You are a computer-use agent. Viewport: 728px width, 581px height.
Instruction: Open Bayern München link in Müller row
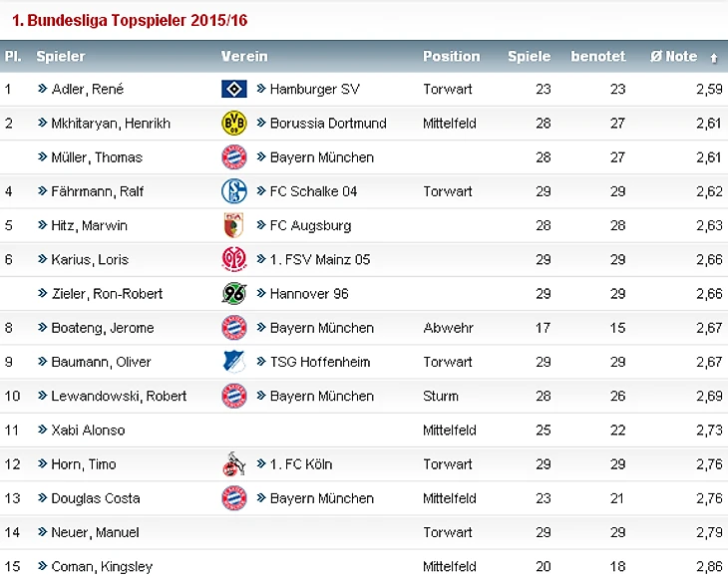pos(321,157)
